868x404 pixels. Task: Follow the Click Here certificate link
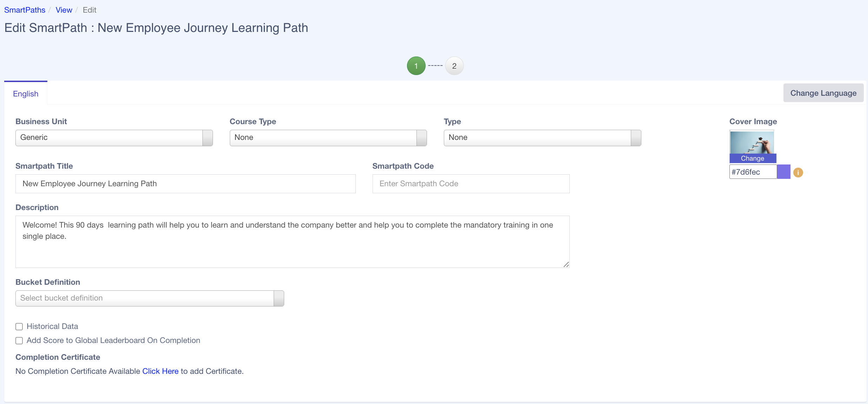[160, 371]
